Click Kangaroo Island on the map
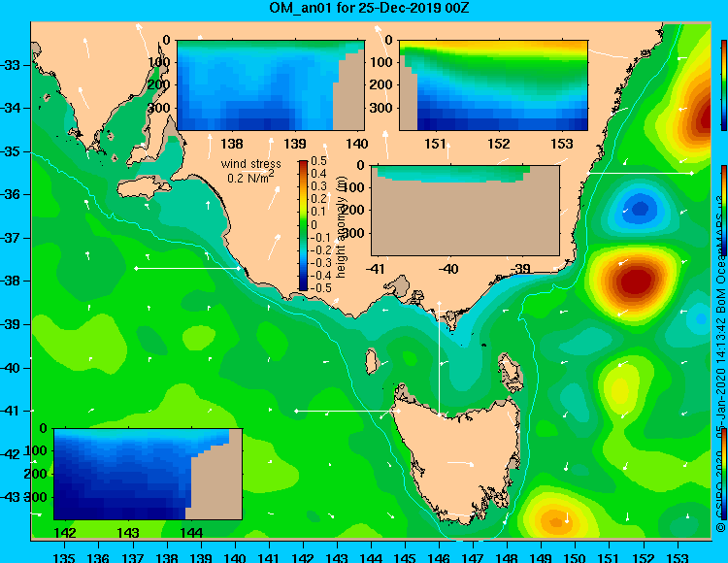Viewport: 728px width, 563px height. tap(143, 187)
